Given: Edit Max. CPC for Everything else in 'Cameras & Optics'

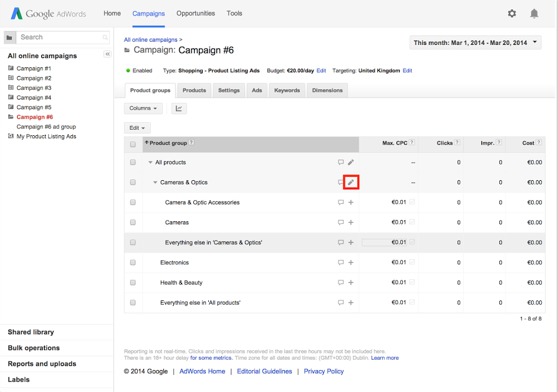Looking at the screenshot, I should (384, 242).
